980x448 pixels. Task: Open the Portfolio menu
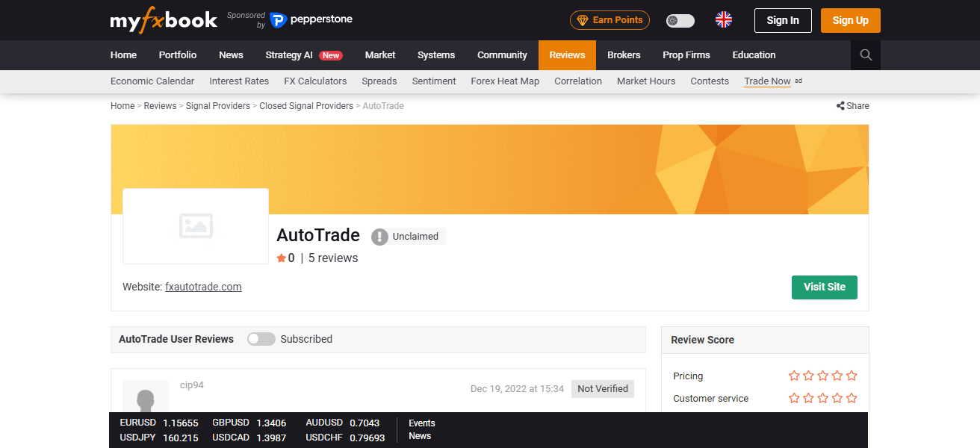click(178, 55)
